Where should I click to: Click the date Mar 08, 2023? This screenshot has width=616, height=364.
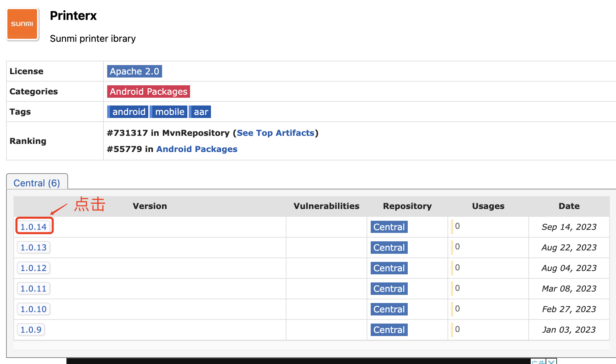tap(569, 289)
